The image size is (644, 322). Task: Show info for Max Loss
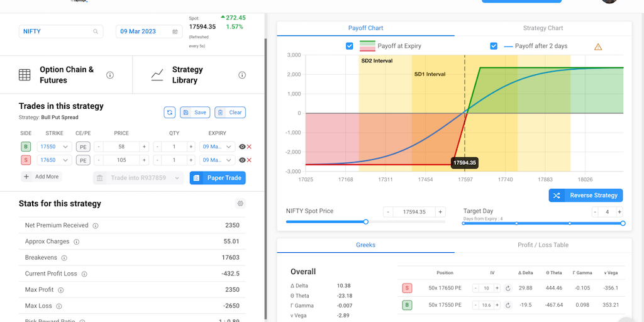pos(58,306)
